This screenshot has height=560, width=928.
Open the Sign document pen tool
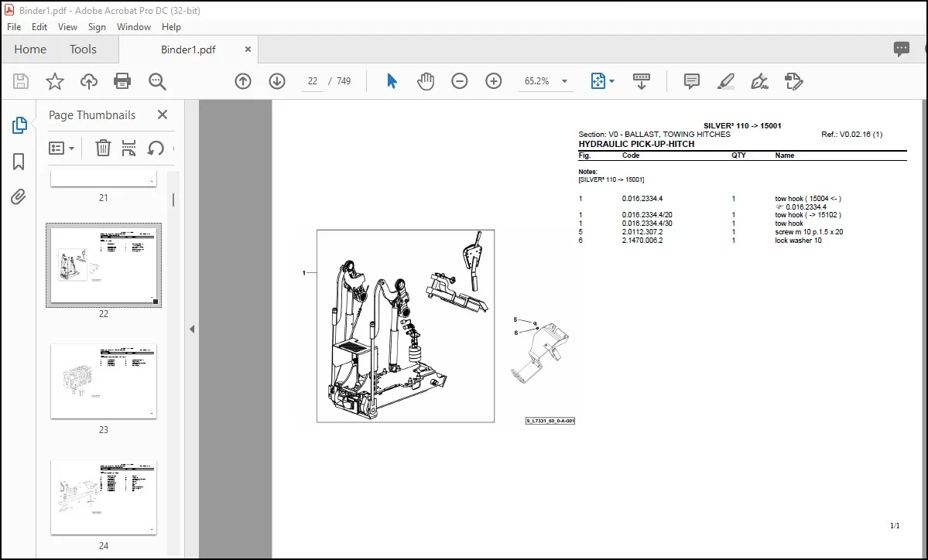point(759,81)
